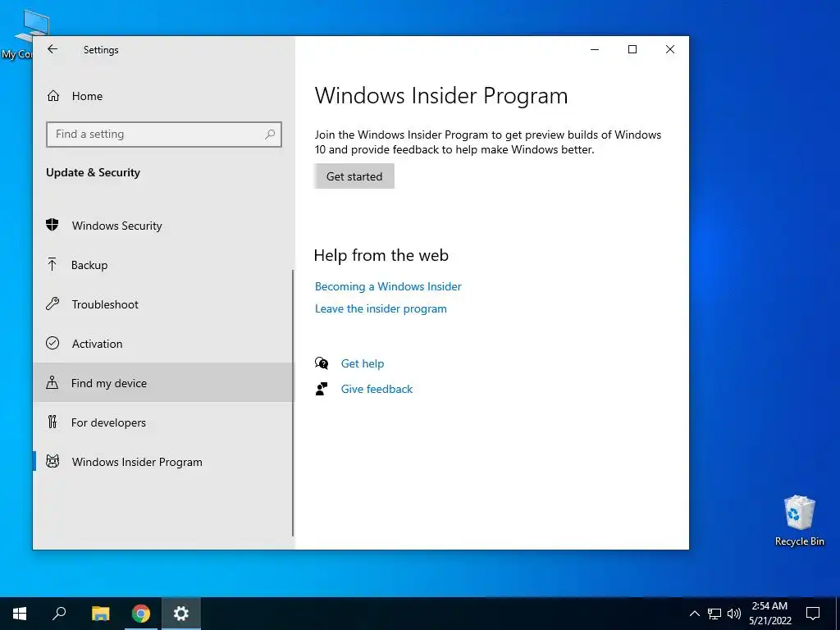Close the Settings window

pos(669,49)
